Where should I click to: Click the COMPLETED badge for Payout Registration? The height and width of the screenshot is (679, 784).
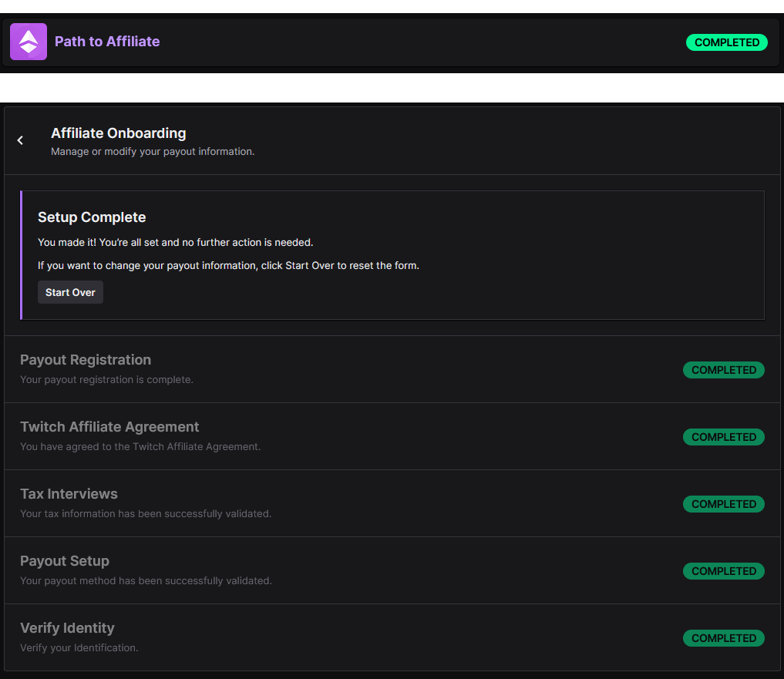click(x=724, y=370)
